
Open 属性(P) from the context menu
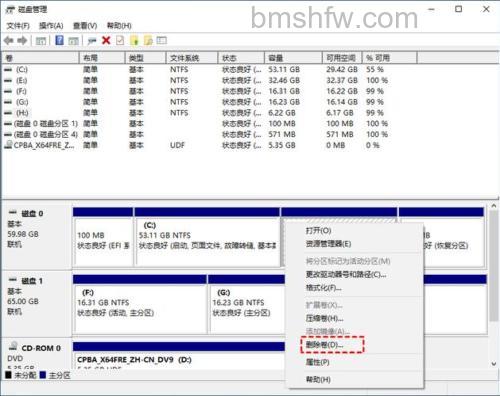click(317, 362)
